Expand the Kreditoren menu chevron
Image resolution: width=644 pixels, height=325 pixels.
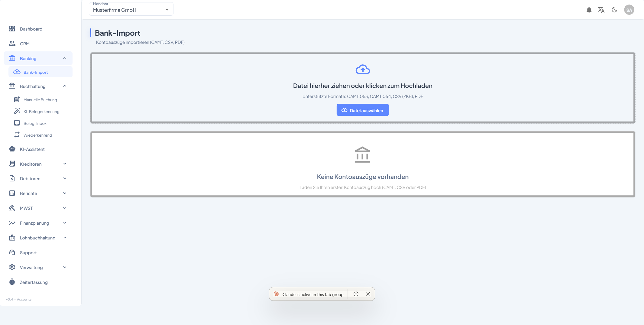(65, 164)
